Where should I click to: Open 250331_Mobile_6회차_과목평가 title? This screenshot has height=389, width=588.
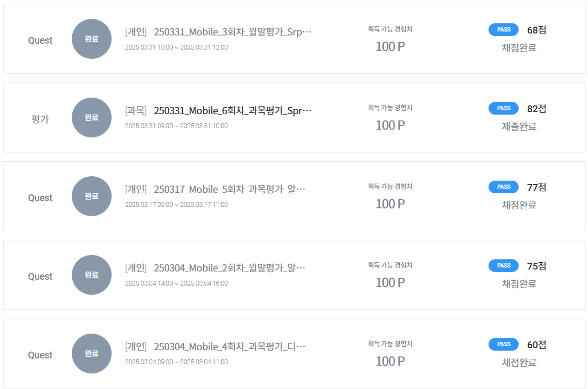pyautogui.click(x=232, y=111)
